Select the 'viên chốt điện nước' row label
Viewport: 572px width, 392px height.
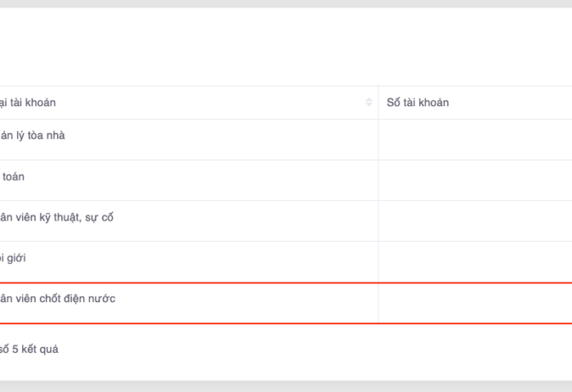click(x=59, y=299)
